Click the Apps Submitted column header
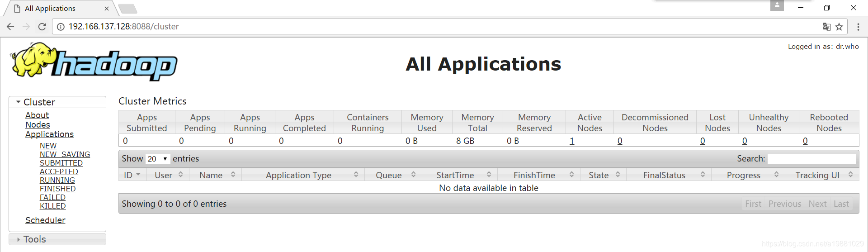 pos(147,123)
